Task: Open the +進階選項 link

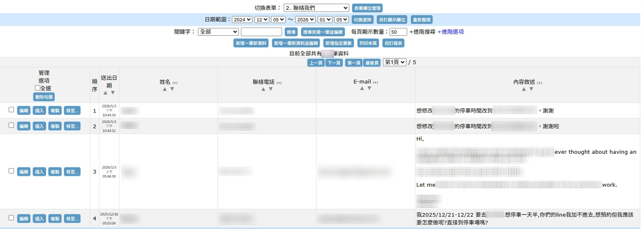Action: point(451,32)
